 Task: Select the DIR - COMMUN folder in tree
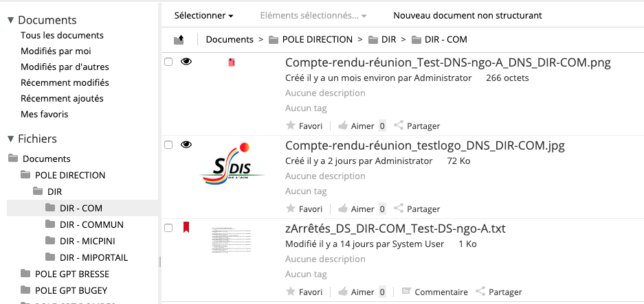(91, 224)
